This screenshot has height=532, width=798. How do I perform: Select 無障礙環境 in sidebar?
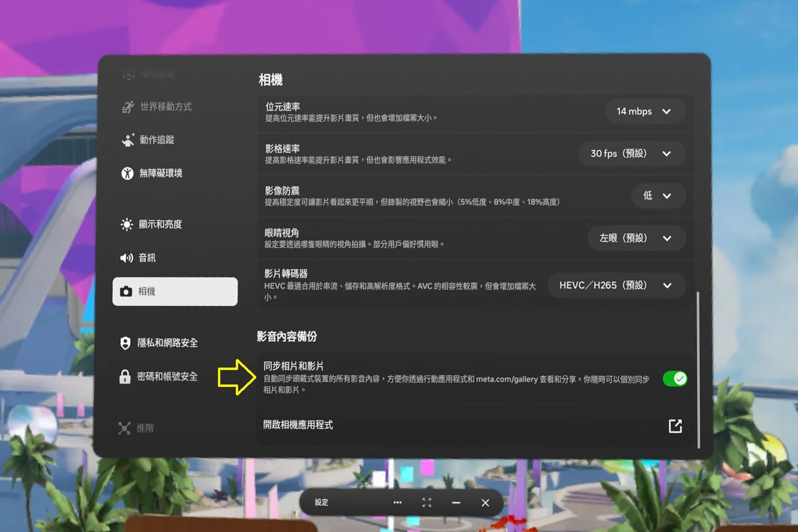161,173
